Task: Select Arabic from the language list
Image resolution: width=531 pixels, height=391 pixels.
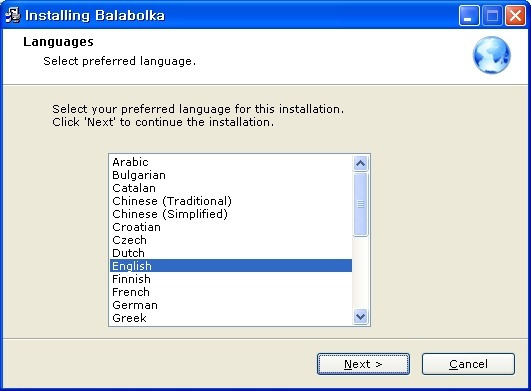Action: point(231,162)
